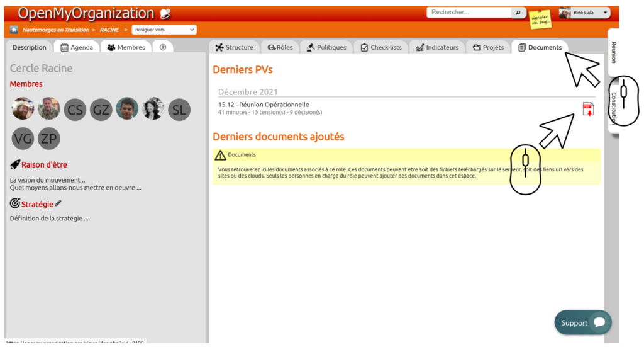Select the Documents tab
The height and width of the screenshot is (347, 644).
point(540,47)
